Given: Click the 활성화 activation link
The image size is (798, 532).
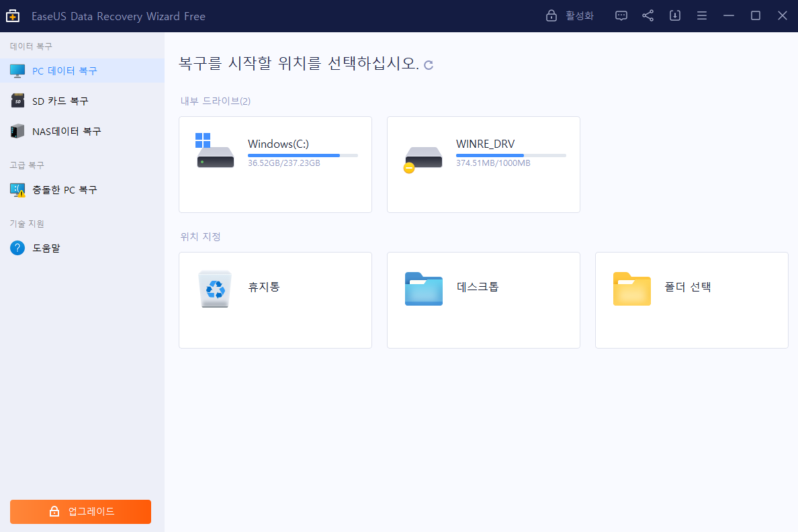Looking at the screenshot, I should coord(578,15).
